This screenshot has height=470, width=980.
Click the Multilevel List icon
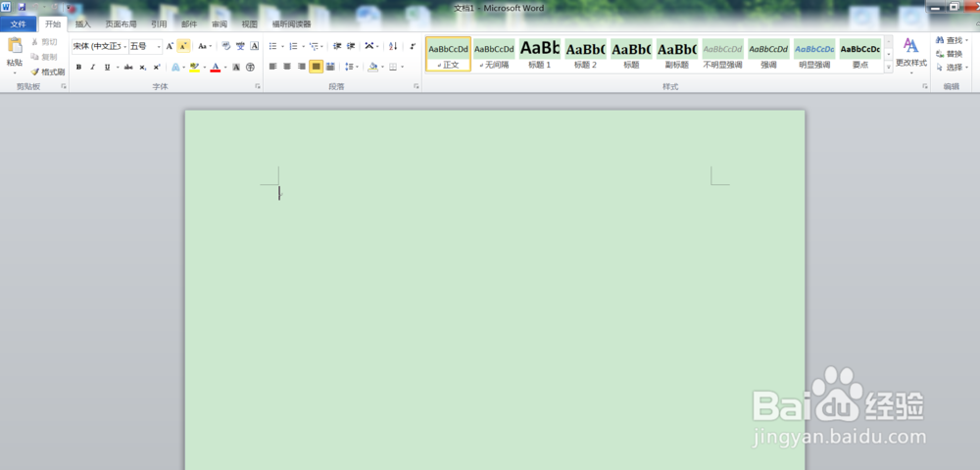314,46
